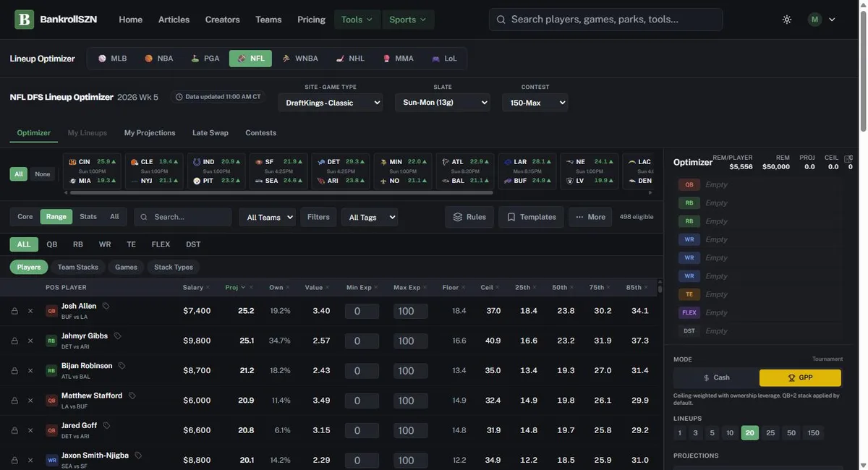Go to the Pricing page link

click(x=311, y=20)
